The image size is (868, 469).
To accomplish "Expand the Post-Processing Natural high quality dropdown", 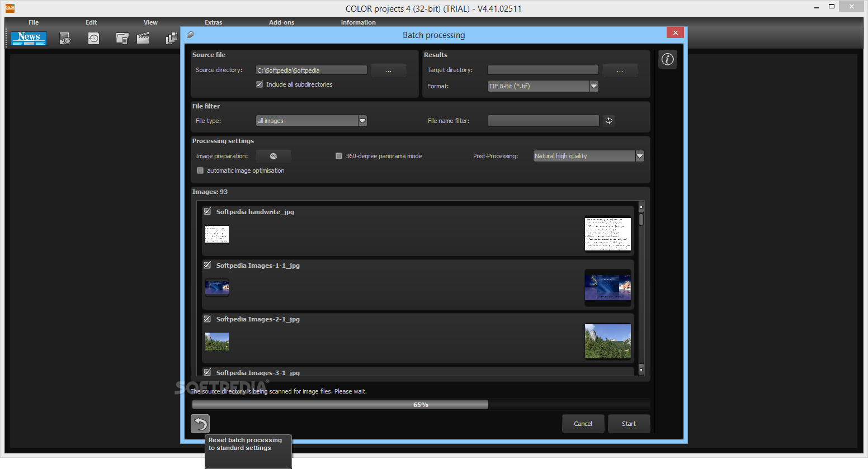I will point(640,156).
